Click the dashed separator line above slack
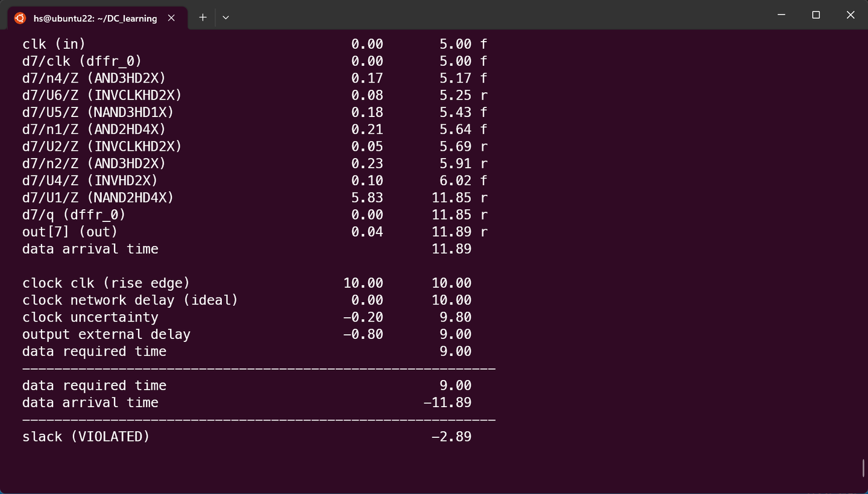The image size is (868, 494). [x=258, y=419]
